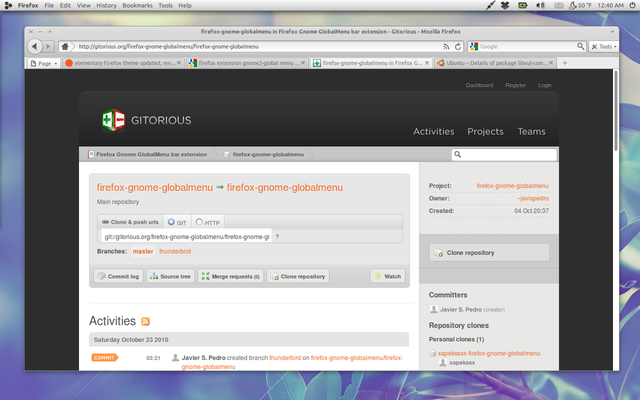Open the Page dropdown menu

pos(44,63)
